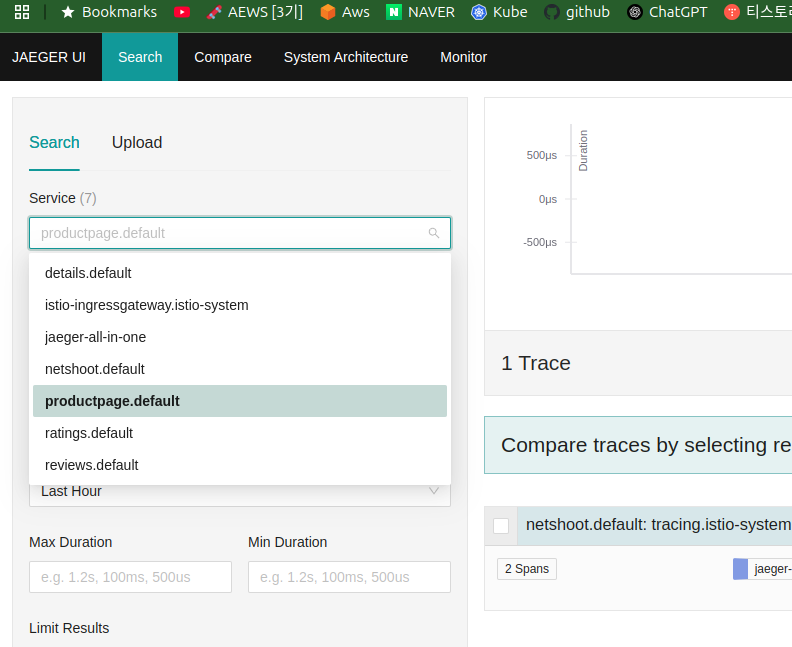Open the Kube bookmark

(499, 12)
